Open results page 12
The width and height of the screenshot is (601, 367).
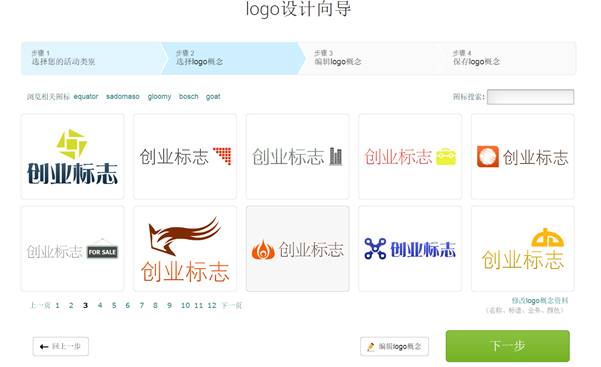tap(212, 306)
